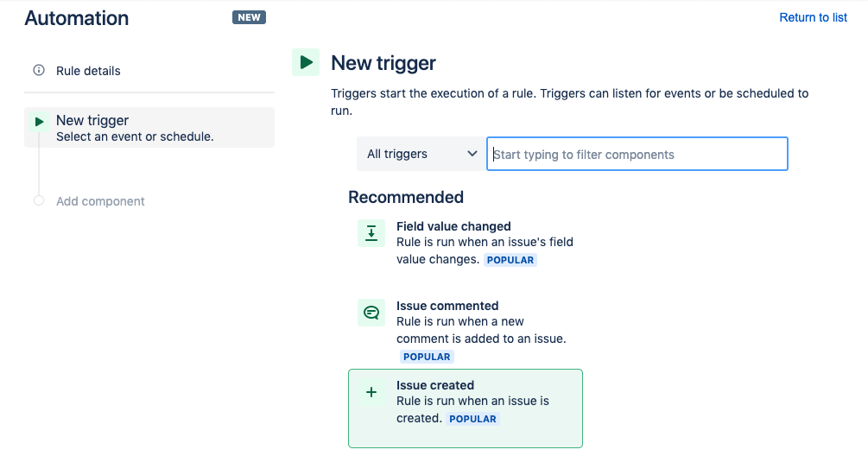This screenshot has width=868, height=456.
Task: Click the info icon beside Rule details
Action: click(39, 71)
